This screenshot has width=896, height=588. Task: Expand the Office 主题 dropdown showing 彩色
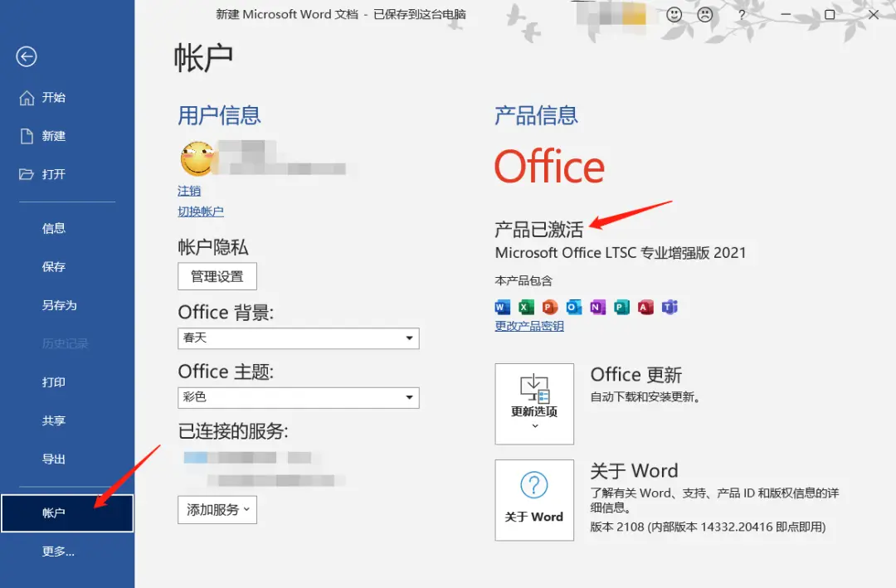pyautogui.click(x=299, y=398)
